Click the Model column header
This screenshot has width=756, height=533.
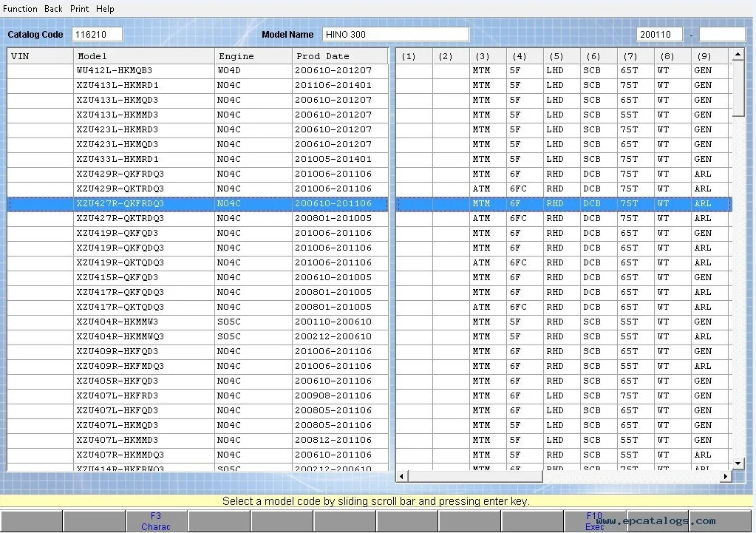click(x=143, y=56)
